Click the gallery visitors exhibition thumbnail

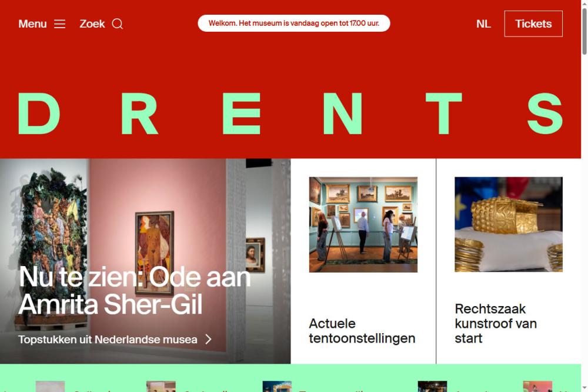(363, 224)
